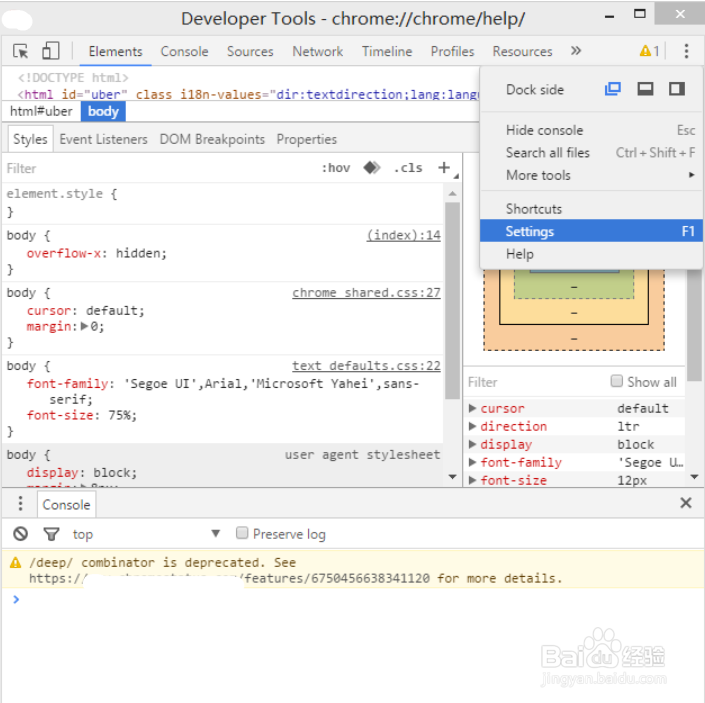Screen dimensions: 705x703
Task: Click the computed pane scrollbar down arrow
Action: click(x=694, y=476)
